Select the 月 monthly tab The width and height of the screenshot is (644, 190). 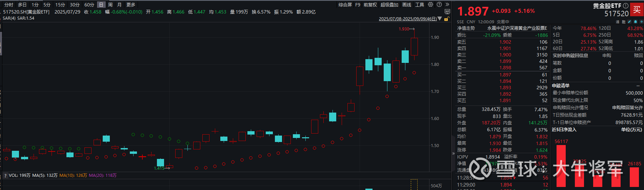point(119,5)
